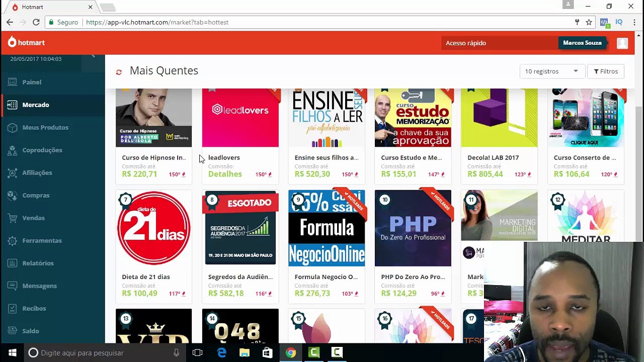Close the Hotmart browser tab
The width and height of the screenshot is (644, 362).
click(x=91, y=7)
